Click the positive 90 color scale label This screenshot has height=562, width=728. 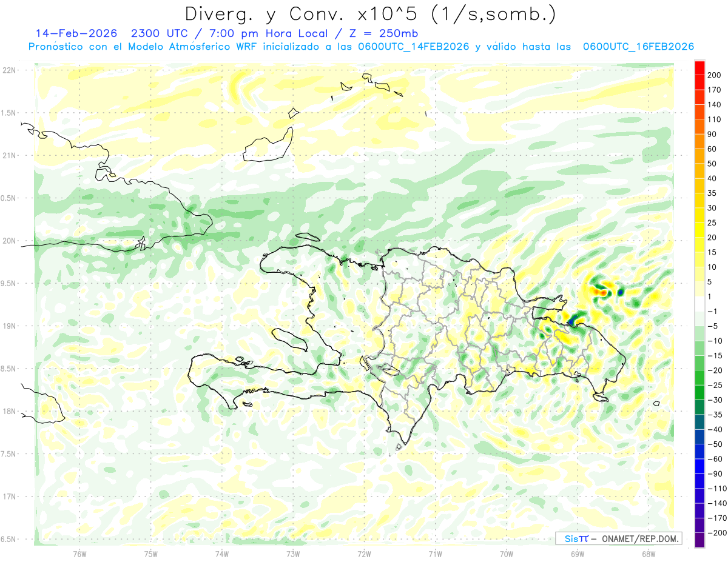click(x=713, y=134)
